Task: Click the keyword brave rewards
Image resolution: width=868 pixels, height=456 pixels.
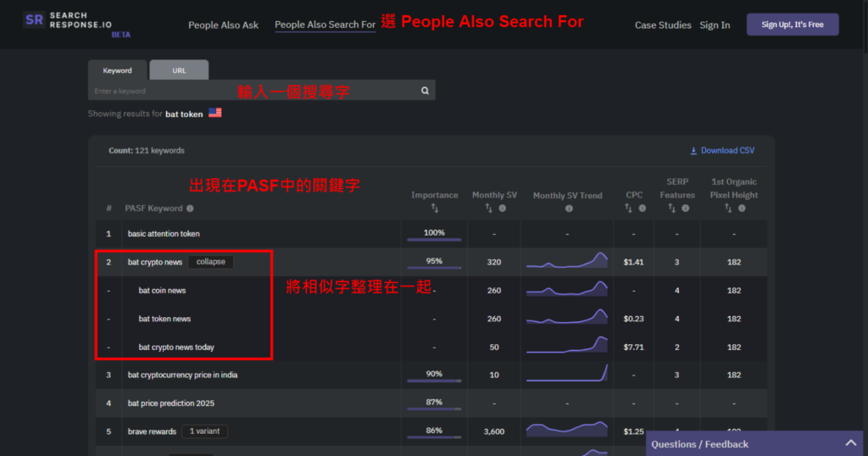Action: pos(152,431)
